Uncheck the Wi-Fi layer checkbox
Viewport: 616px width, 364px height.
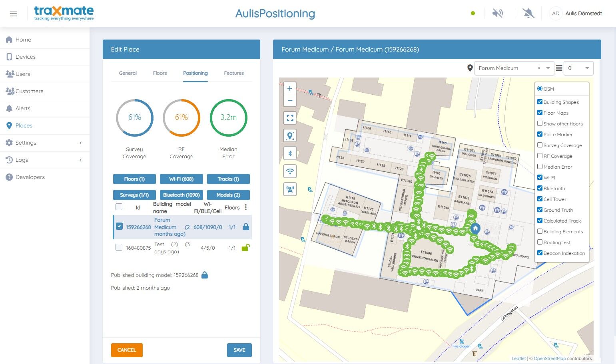point(540,177)
